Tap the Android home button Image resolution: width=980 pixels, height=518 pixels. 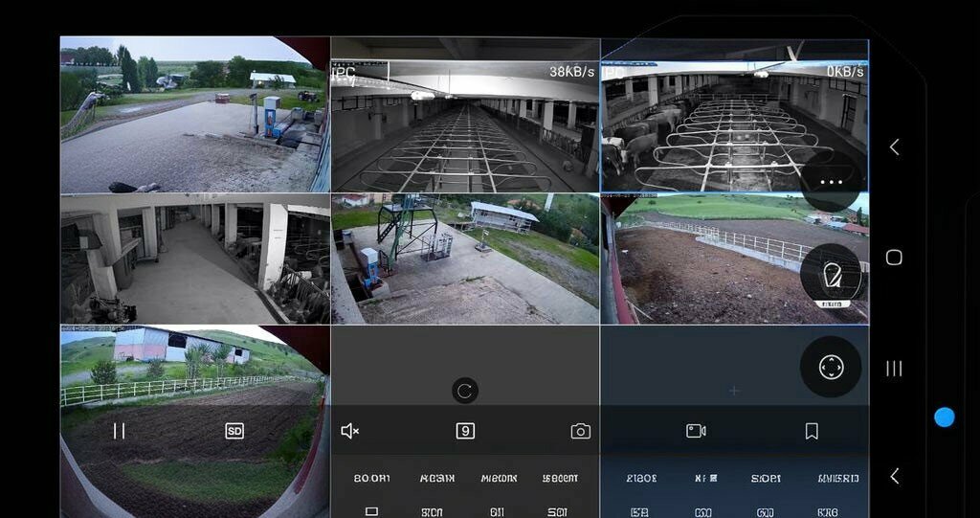[x=895, y=258]
